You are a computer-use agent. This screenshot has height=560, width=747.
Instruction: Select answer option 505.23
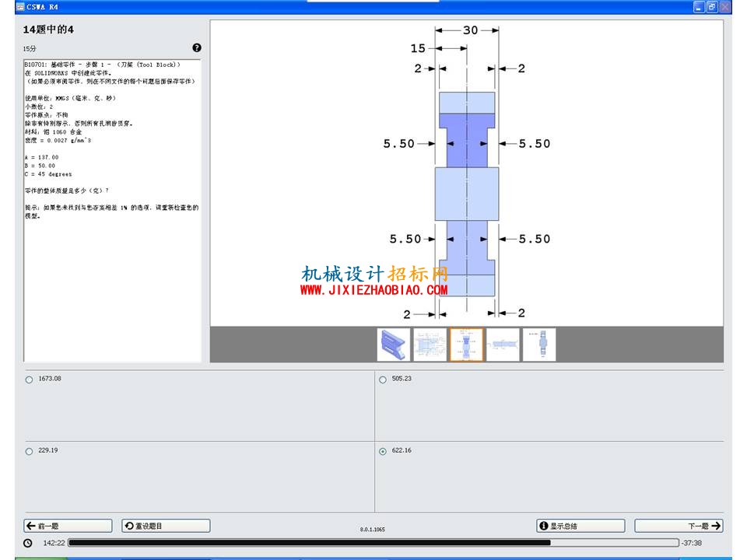[x=383, y=380]
